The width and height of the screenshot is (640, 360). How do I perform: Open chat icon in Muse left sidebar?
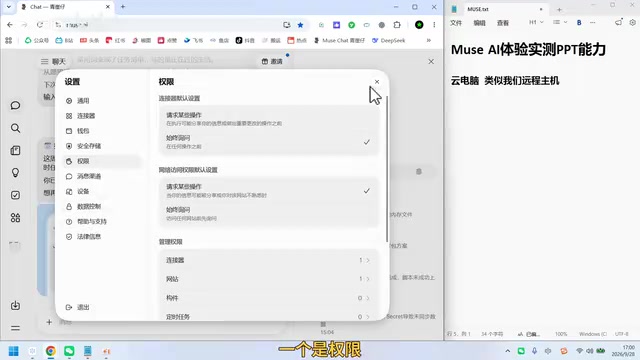[15, 106]
